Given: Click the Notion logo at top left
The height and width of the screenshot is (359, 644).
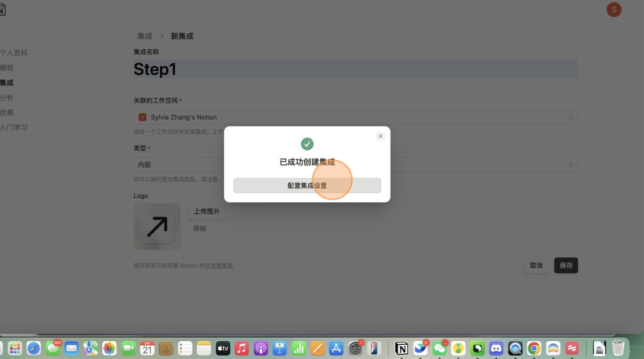Looking at the screenshot, I should 2,10.
